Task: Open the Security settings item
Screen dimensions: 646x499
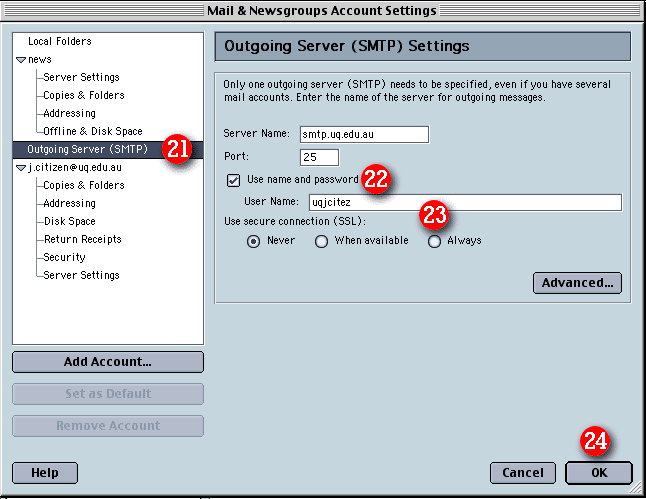Action: (x=64, y=258)
